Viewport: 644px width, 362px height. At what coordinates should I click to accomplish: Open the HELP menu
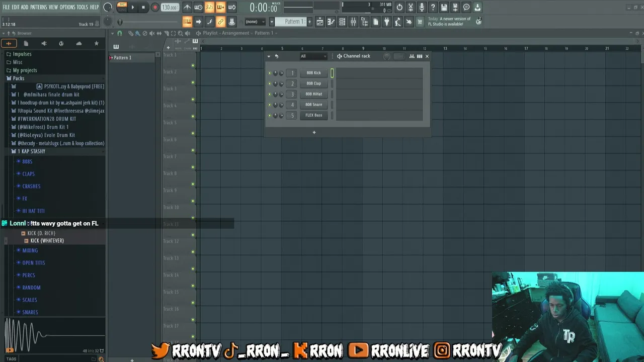tap(95, 7)
